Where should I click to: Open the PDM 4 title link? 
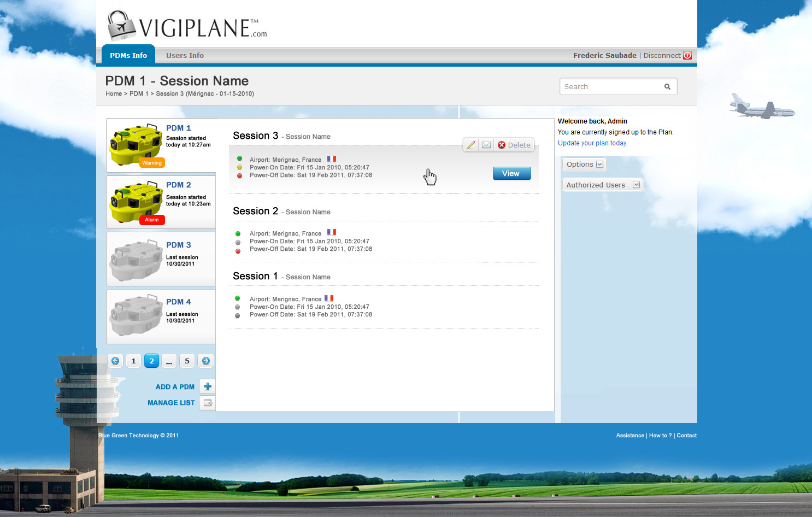(179, 302)
